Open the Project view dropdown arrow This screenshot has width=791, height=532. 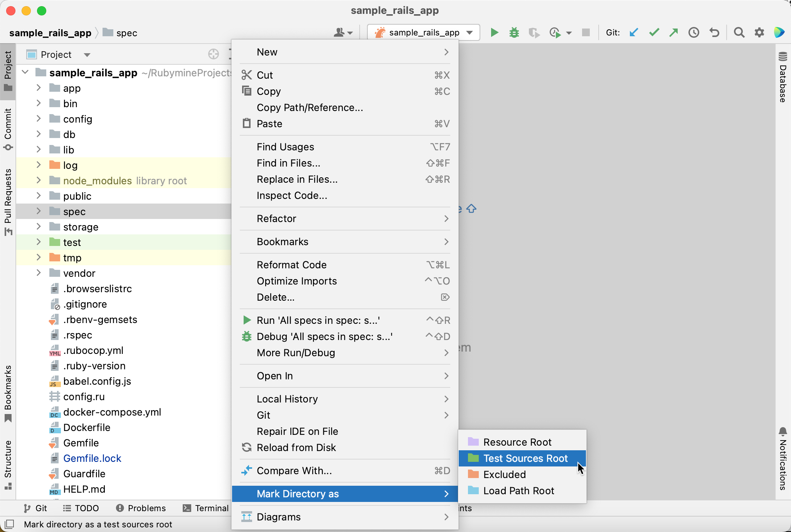point(87,54)
